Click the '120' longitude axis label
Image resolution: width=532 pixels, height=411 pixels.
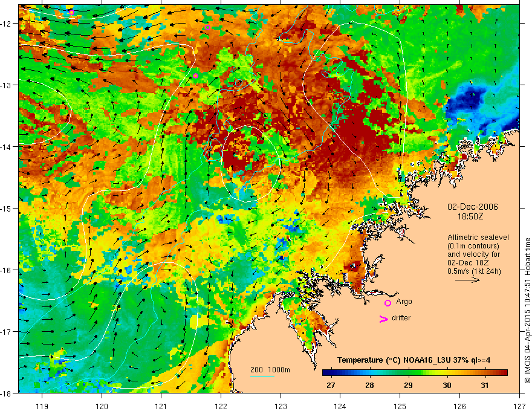tap(102, 406)
